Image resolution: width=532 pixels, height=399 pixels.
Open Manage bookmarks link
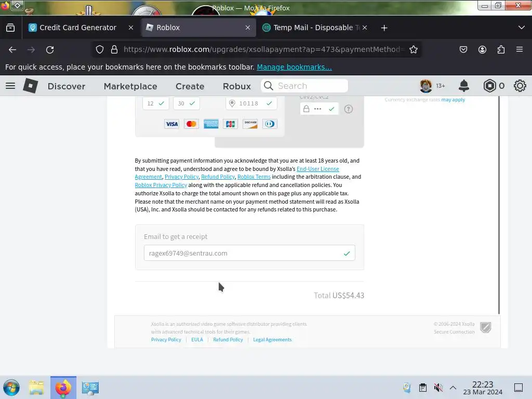(x=294, y=67)
